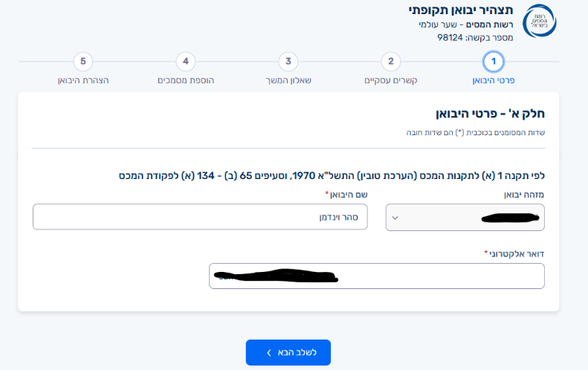Focus the שם היבואן text field
This screenshot has height=370, width=588.
coord(200,217)
